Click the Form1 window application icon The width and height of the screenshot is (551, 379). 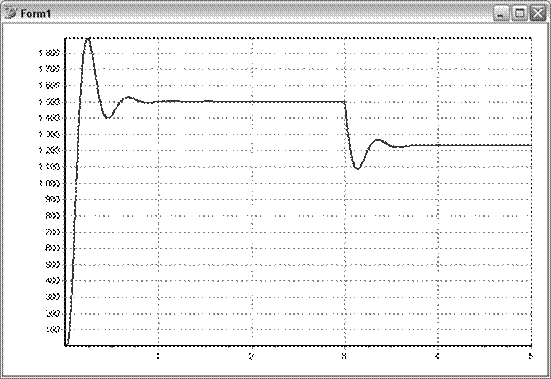tap(11, 13)
